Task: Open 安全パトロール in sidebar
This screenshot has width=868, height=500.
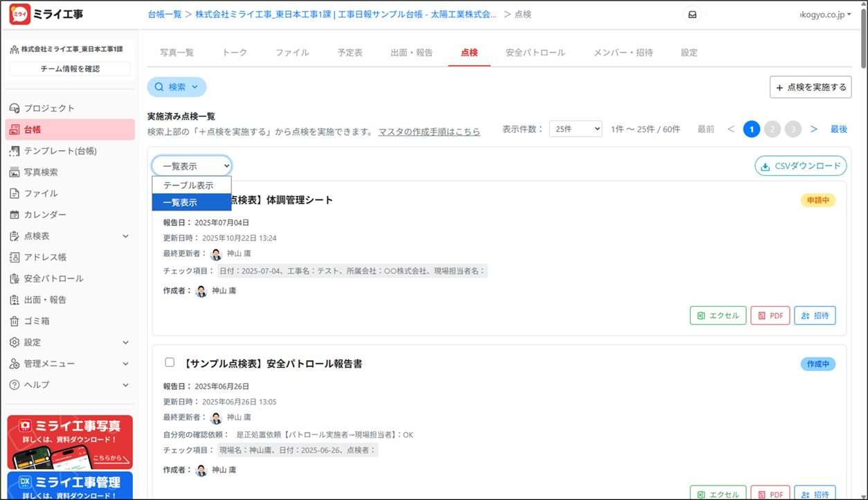Action: click(x=53, y=278)
